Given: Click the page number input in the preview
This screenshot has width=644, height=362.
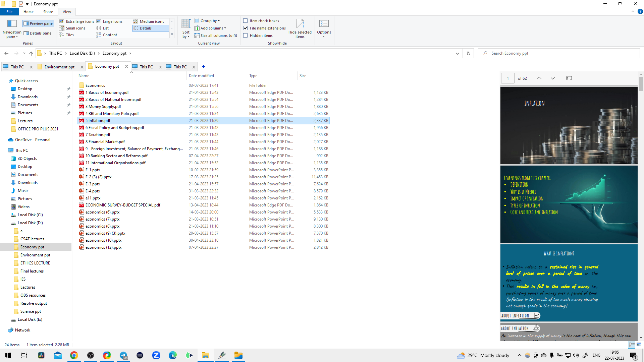Looking at the screenshot, I should pyautogui.click(x=507, y=78).
